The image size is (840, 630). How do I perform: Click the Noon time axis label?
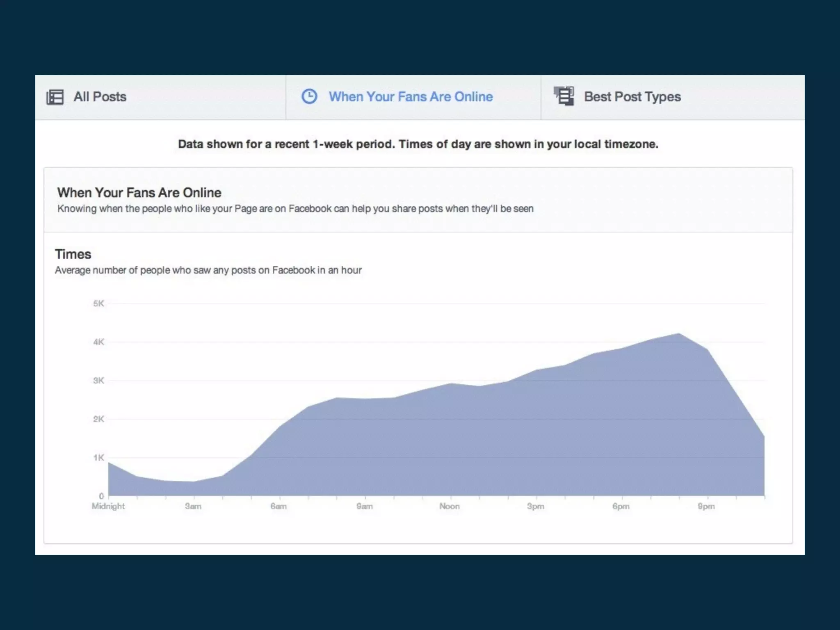pos(450,506)
